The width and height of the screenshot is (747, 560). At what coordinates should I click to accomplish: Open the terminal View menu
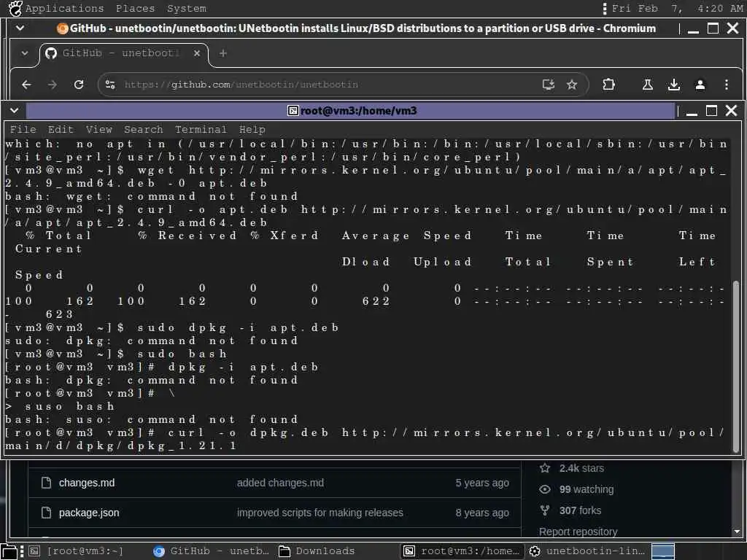coord(99,130)
